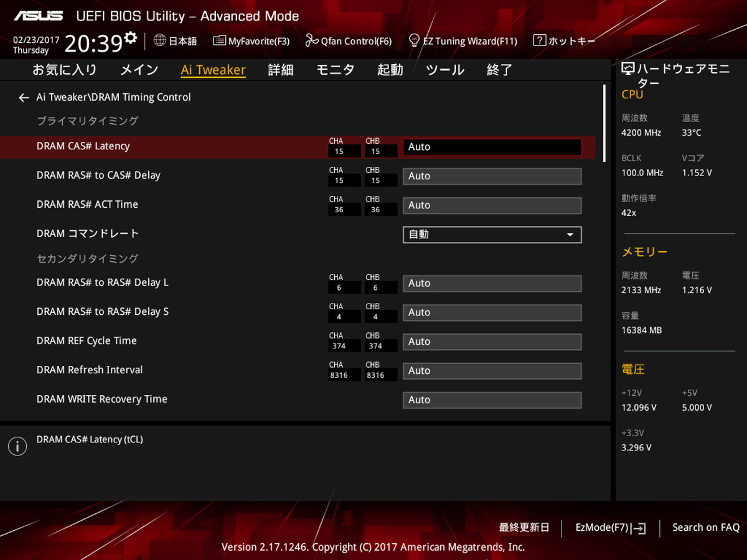Click the info icon in help panel

[x=17, y=446]
